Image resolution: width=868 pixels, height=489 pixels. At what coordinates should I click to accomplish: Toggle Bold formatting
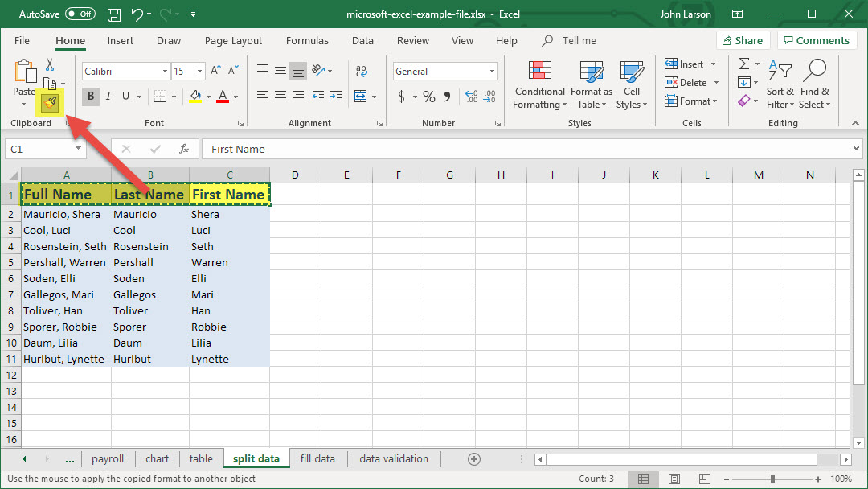point(91,97)
